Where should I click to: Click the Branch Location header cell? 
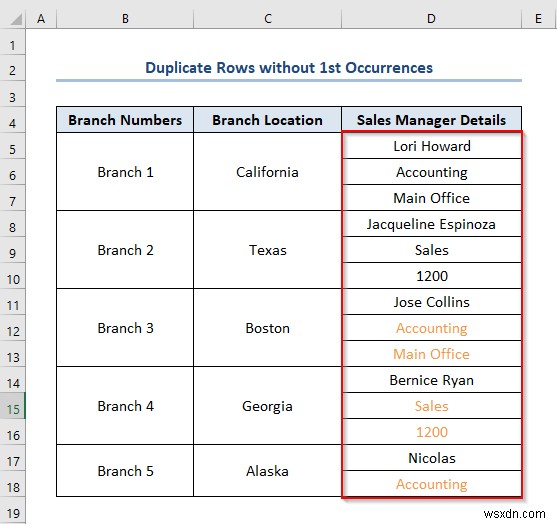pyautogui.click(x=267, y=120)
